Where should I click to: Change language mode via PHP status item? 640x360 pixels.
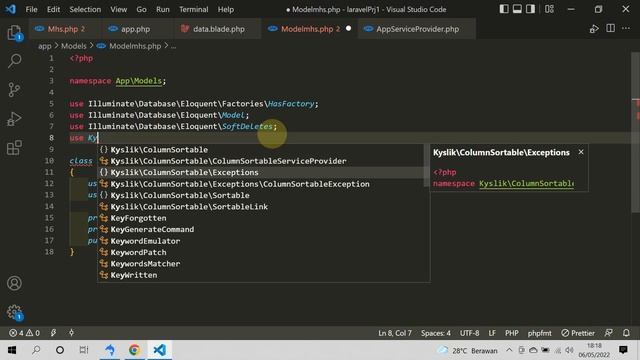[511, 333]
